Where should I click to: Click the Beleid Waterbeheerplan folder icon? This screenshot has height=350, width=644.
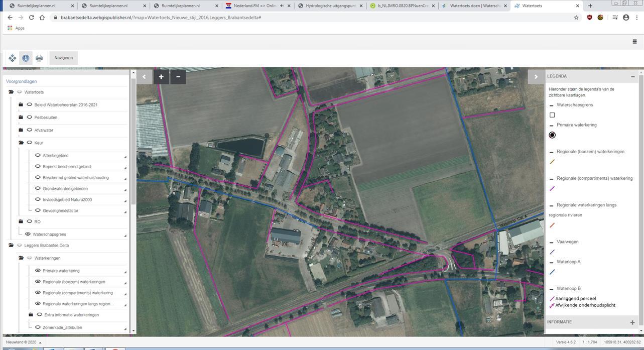[x=21, y=104]
